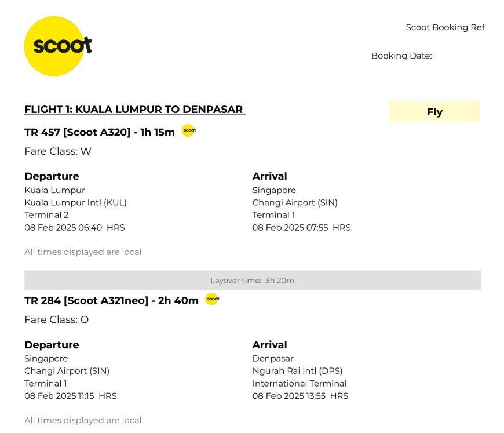Select the Flight 1 Kuala Lumpur to Denpasar heading

134,110
